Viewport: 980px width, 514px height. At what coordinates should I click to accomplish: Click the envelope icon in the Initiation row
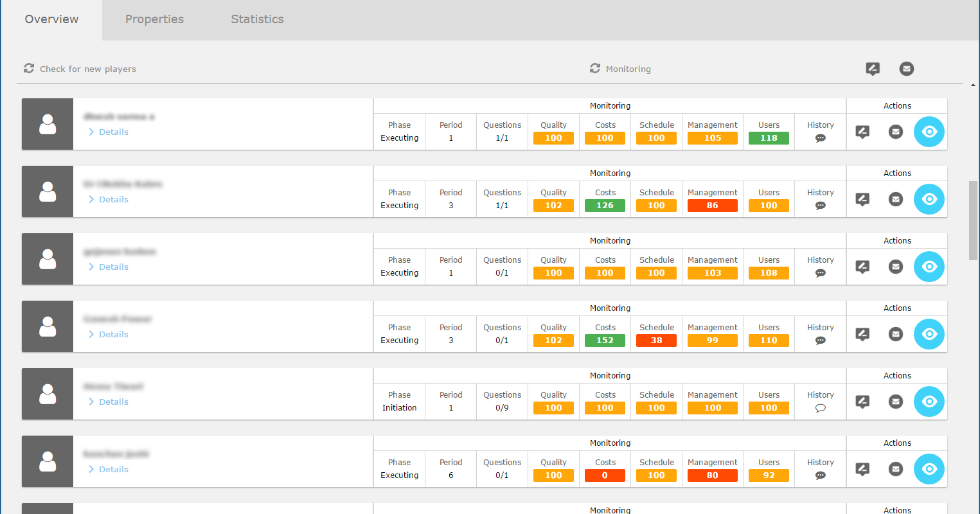896,402
